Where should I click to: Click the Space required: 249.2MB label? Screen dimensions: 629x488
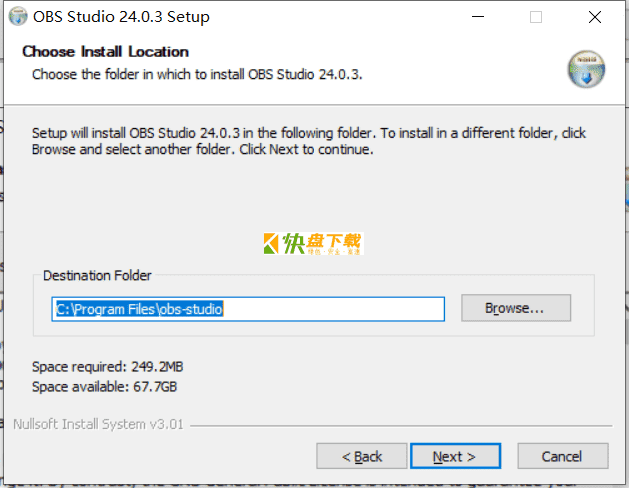(108, 367)
